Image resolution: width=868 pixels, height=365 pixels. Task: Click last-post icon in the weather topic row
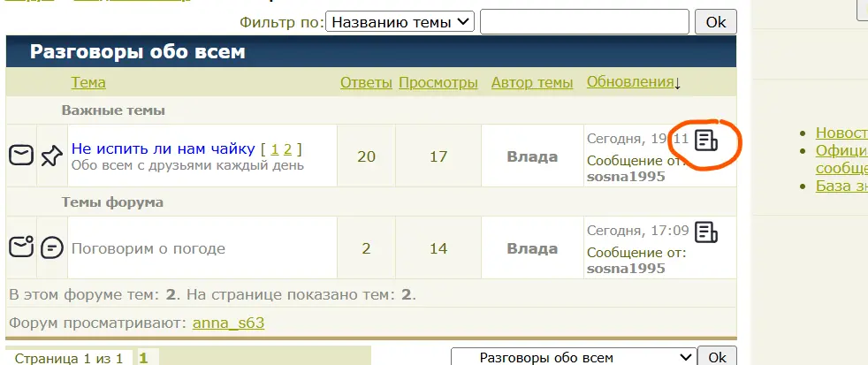tap(706, 232)
